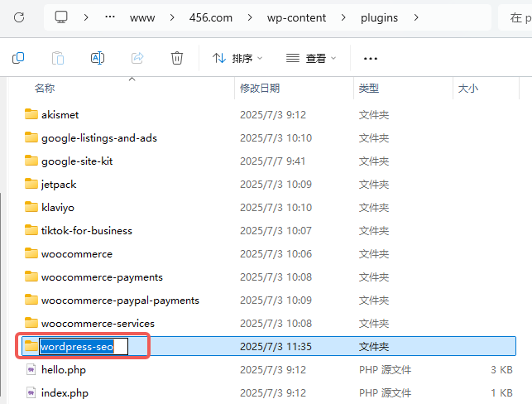The image size is (532, 404).
Task: Click the klaviyo folder icon
Action: [31, 207]
